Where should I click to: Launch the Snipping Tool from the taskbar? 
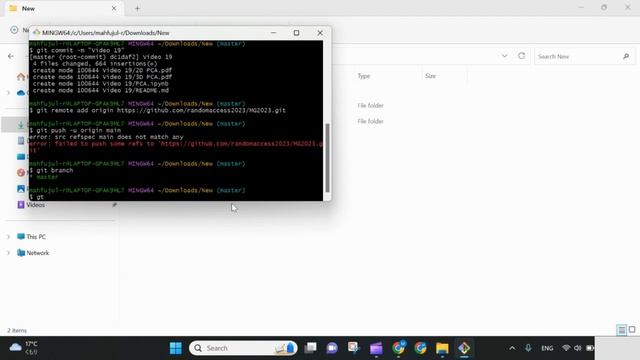point(353,348)
